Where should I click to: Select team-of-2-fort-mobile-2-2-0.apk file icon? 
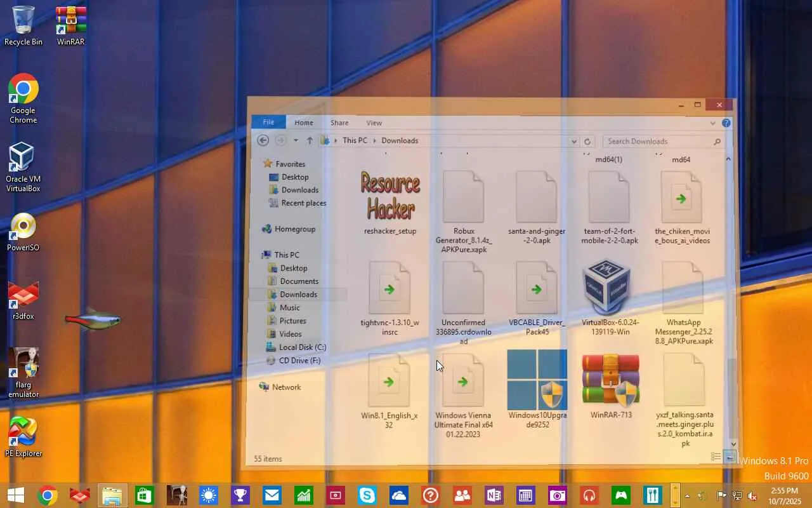coord(610,196)
